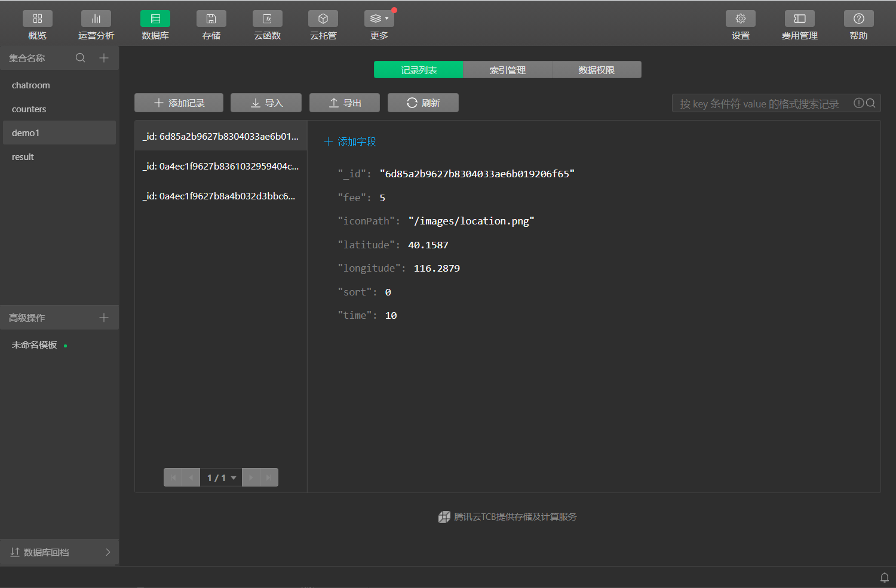Open notifications bell icon
The width and height of the screenshot is (896, 588).
coord(885,577)
